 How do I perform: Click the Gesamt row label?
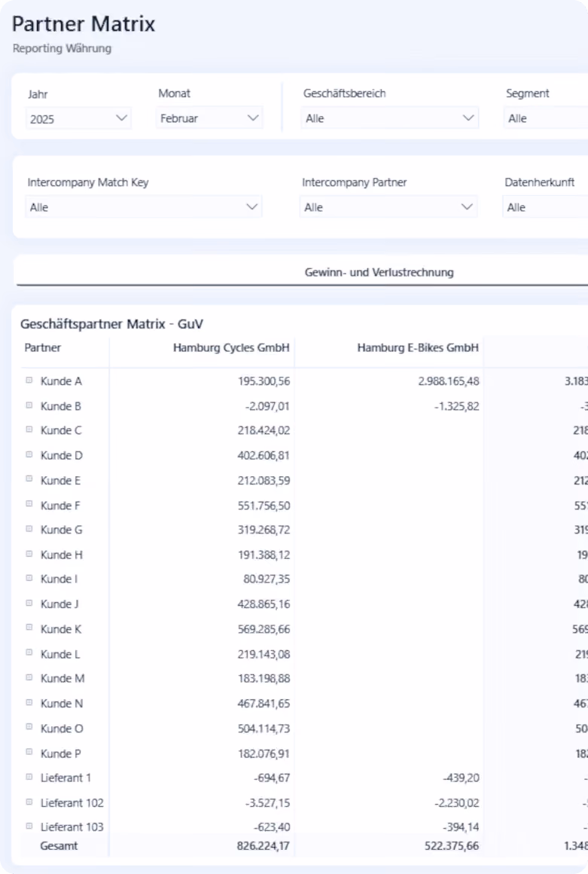pos(59,846)
